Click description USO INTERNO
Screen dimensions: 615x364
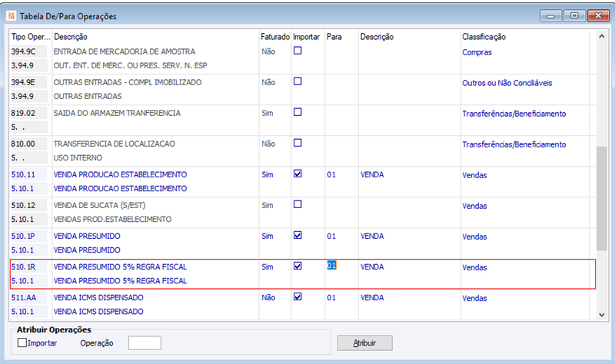(78, 158)
